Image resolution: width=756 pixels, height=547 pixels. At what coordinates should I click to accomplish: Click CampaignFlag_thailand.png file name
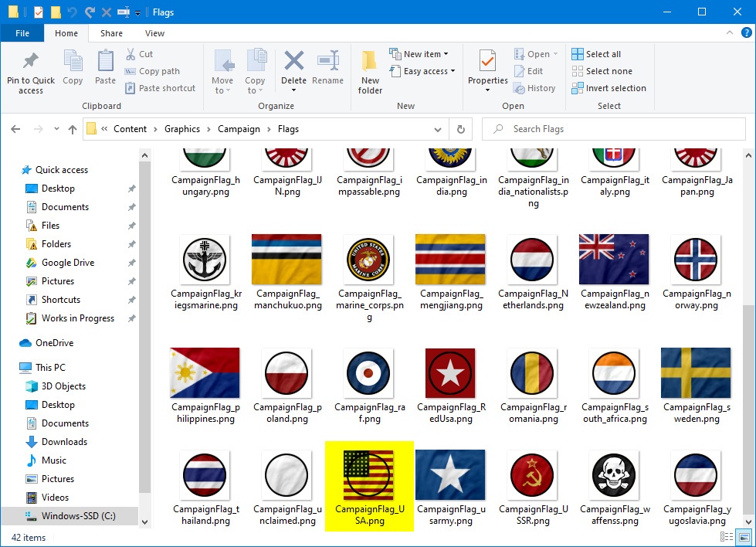point(206,515)
